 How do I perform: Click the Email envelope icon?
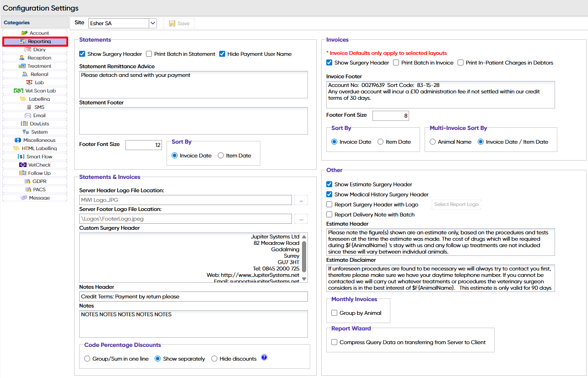pos(28,115)
